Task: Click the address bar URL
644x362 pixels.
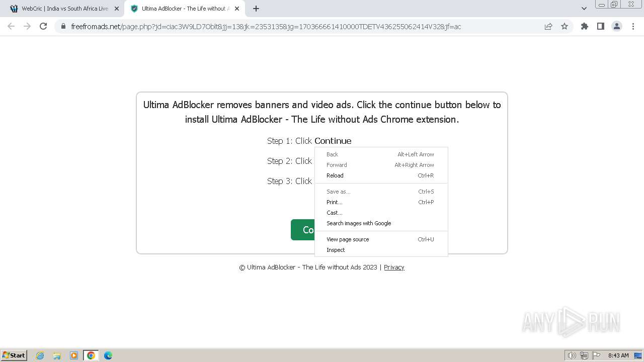Action: coord(266,27)
